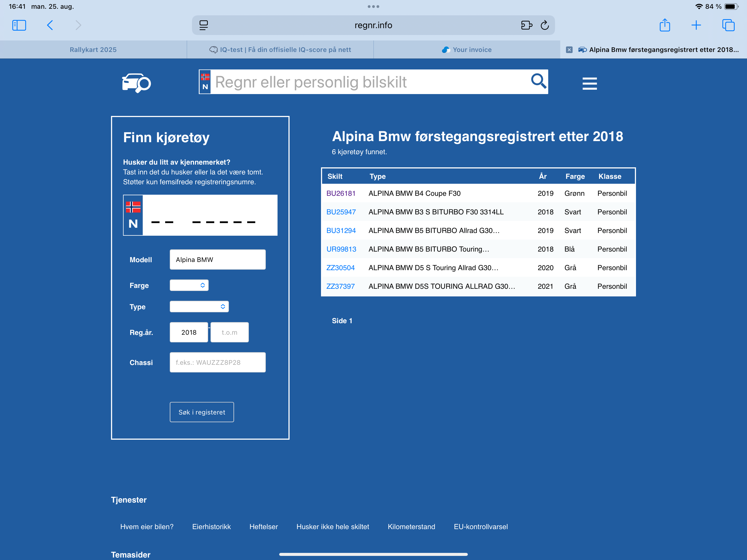
Task: Open plate BU31294
Action: [341, 231]
